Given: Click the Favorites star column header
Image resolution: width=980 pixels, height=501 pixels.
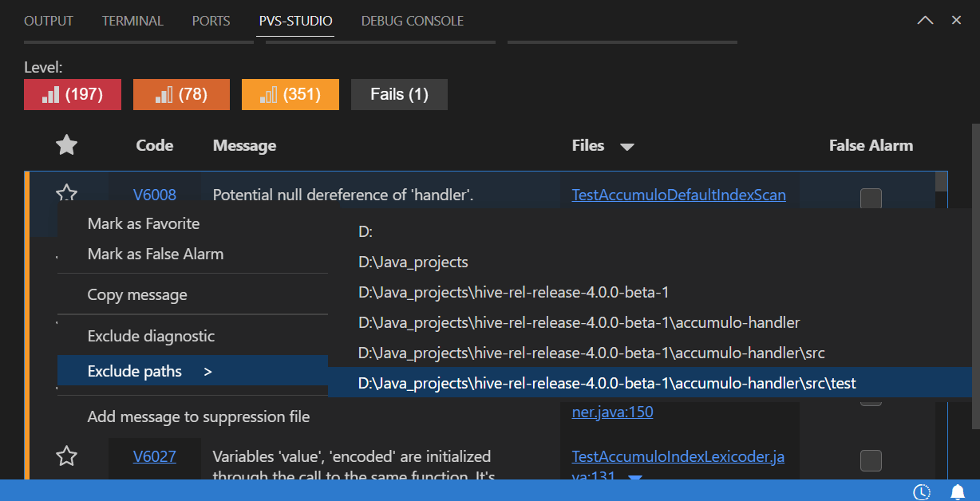Looking at the screenshot, I should point(66,145).
